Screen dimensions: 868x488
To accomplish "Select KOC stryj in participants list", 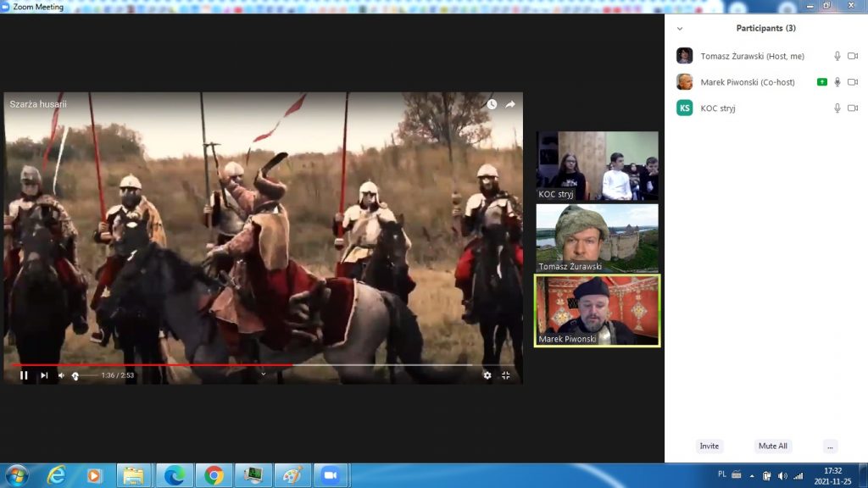I will tap(719, 108).
